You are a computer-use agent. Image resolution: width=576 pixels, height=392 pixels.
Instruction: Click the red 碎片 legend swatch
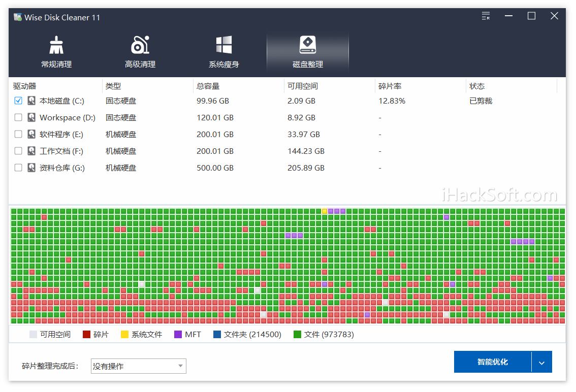[87, 334]
